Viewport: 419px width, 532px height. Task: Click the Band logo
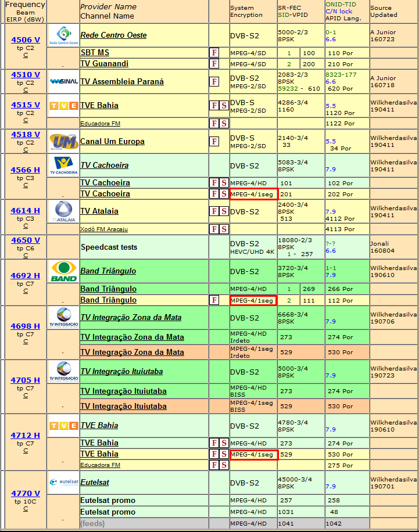coord(63,271)
